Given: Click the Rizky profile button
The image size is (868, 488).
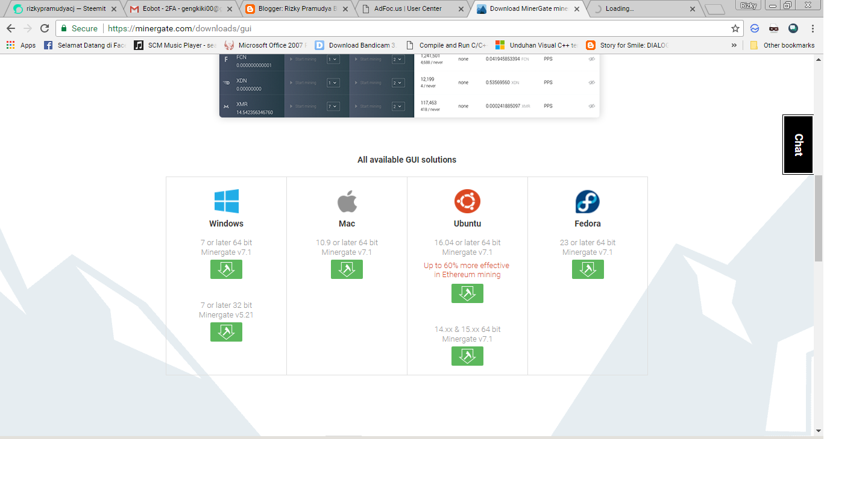Looking at the screenshot, I should tap(748, 5).
